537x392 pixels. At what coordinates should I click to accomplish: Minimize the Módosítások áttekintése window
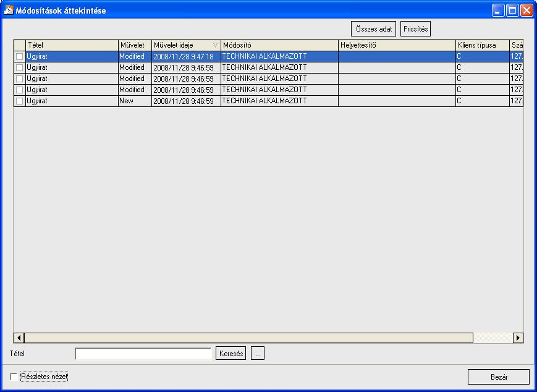coord(498,11)
